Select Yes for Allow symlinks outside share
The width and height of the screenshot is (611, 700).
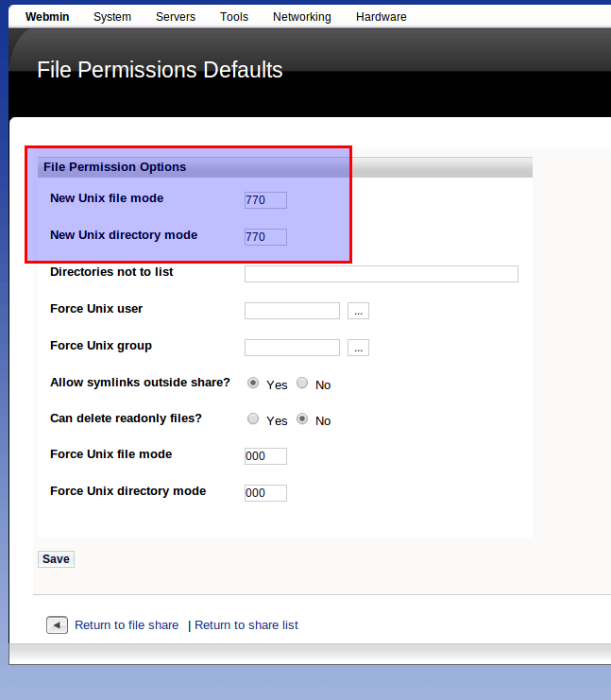pyautogui.click(x=253, y=384)
